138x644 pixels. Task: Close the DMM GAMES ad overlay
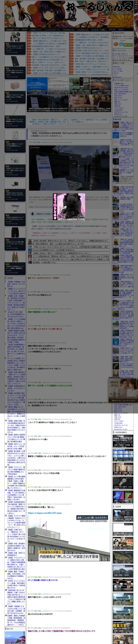84,221
